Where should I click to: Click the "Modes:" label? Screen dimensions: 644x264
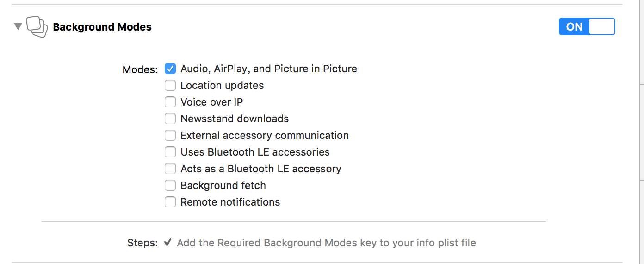[x=140, y=69]
